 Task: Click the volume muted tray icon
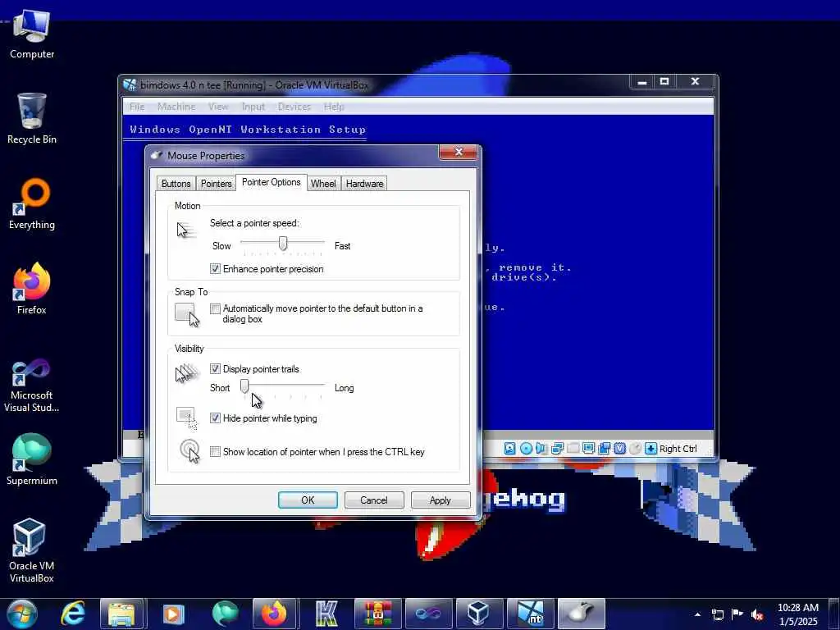757,614
